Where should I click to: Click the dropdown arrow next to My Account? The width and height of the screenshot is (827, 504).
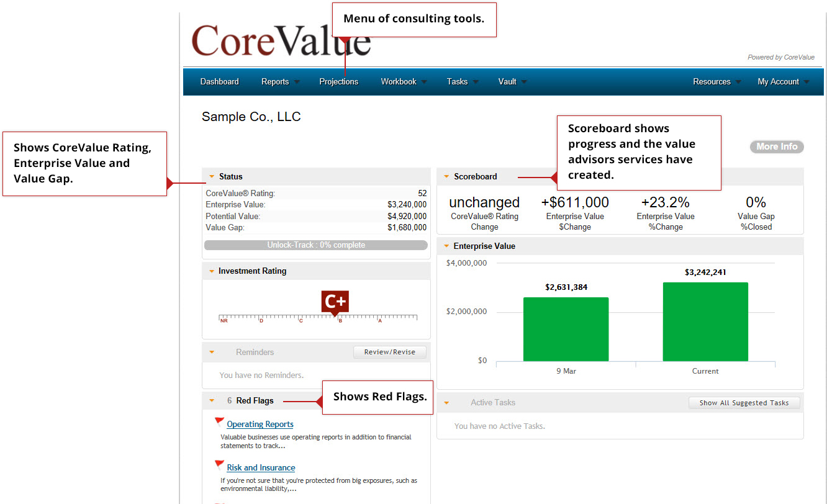point(807,82)
